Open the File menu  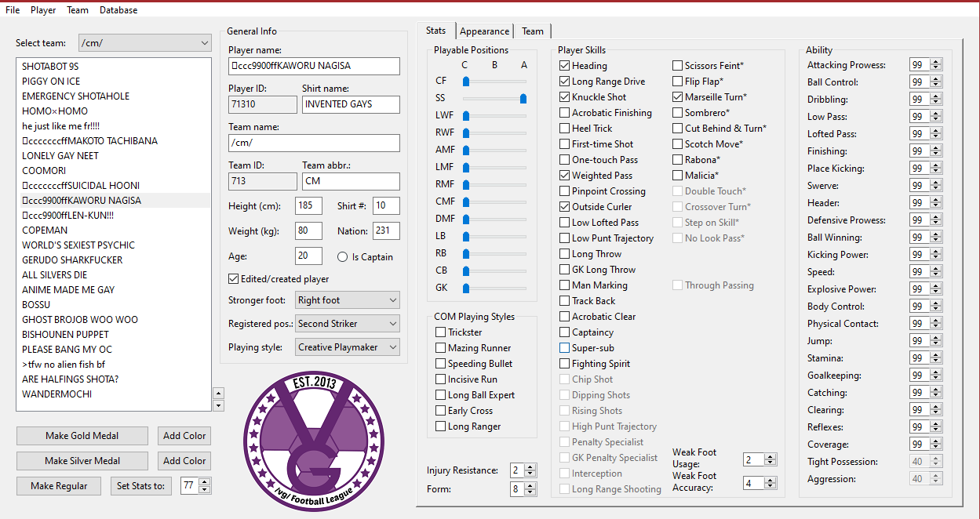(13, 10)
